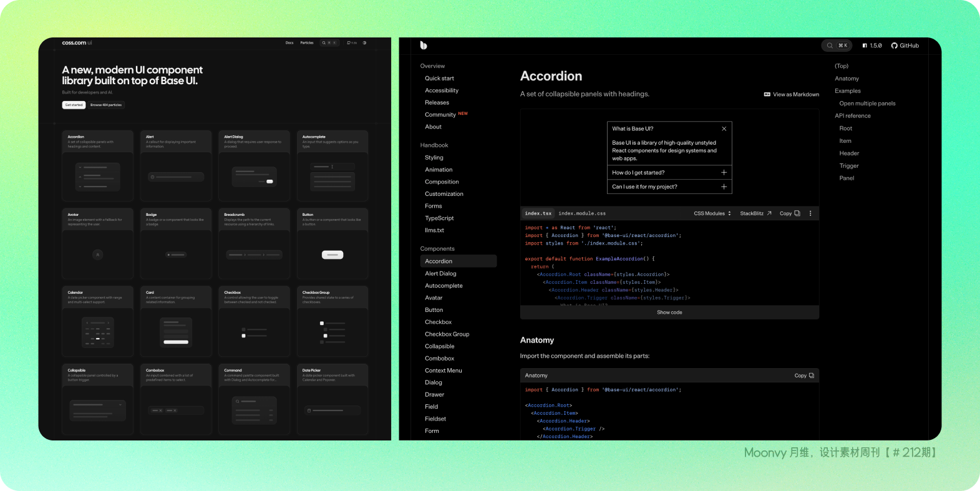Open the GitHub link in Base UI header
This screenshot has height=491, width=980.
905,46
